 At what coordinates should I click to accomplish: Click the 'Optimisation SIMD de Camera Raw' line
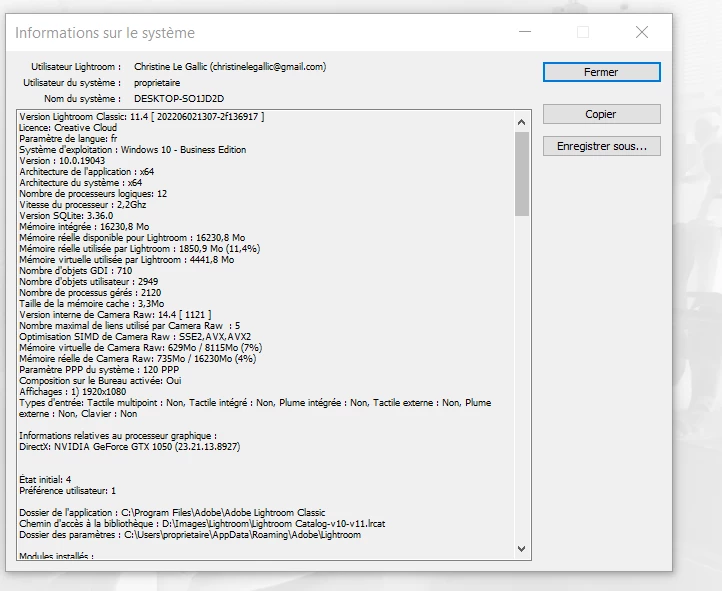point(135,337)
